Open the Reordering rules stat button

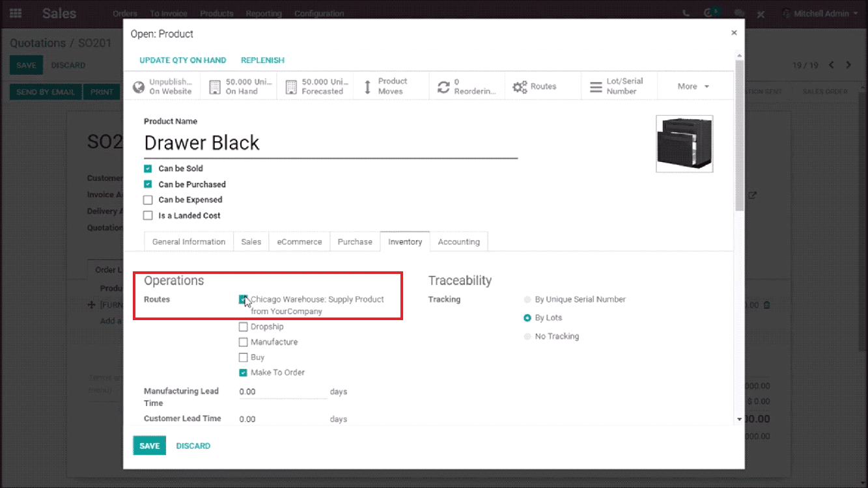pyautogui.click(x=467, y=87)
